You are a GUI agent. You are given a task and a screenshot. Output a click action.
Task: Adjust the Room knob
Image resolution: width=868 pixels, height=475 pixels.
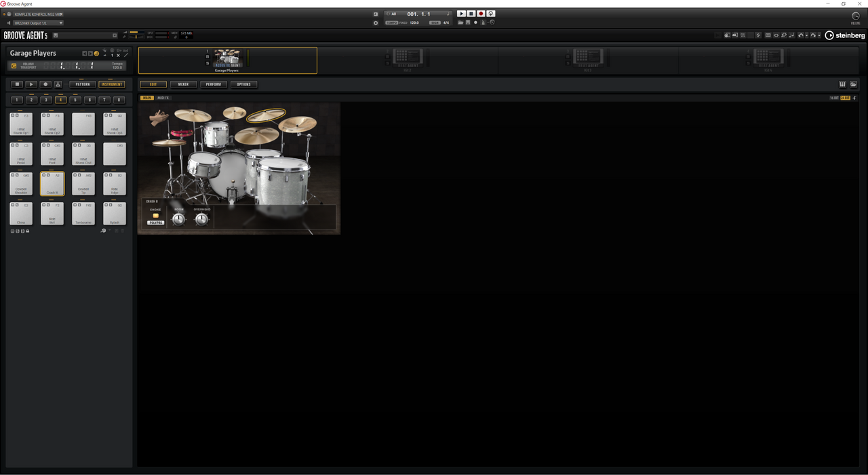[x=179, y=219]
